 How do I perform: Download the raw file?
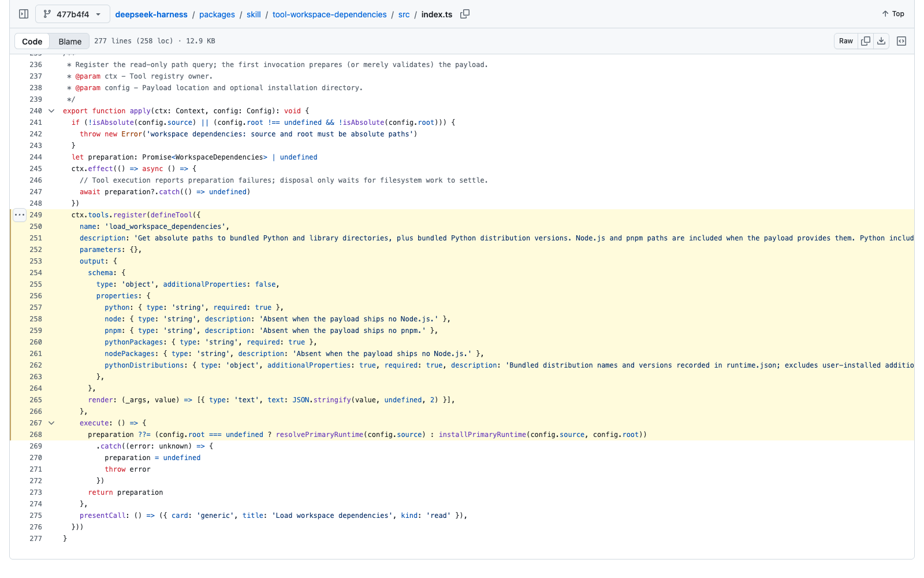point(881,41)
